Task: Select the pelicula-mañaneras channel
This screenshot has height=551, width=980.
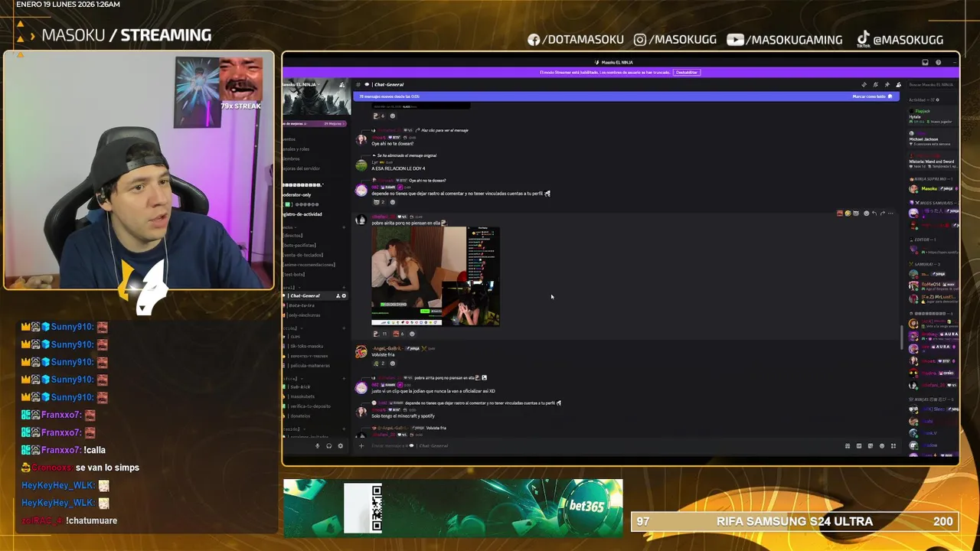Action: 310,366
